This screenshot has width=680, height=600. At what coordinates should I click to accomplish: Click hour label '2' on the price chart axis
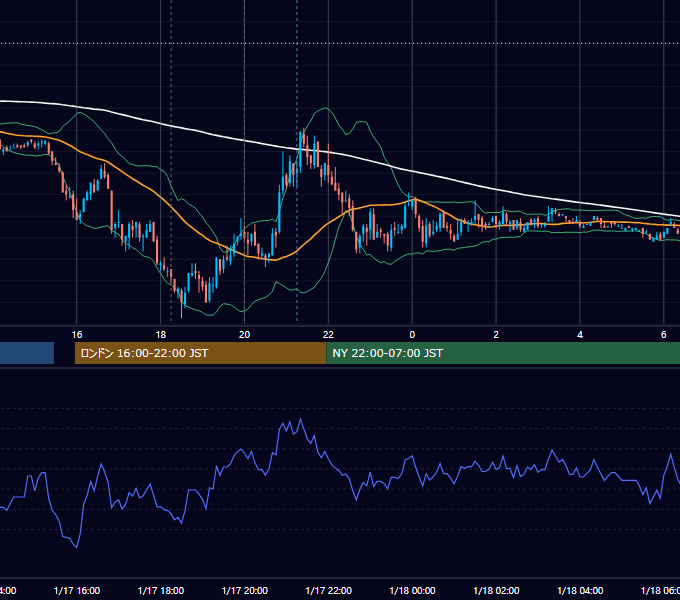496,335
